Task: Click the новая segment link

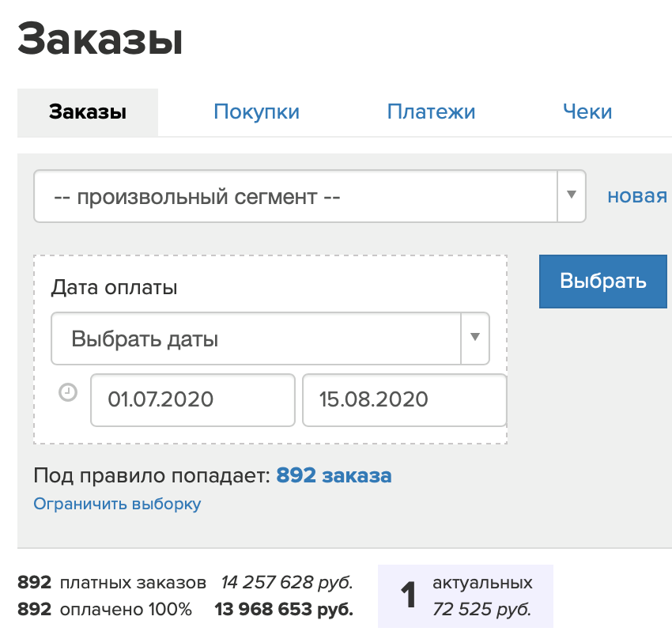Action: (x=636, y=196)
